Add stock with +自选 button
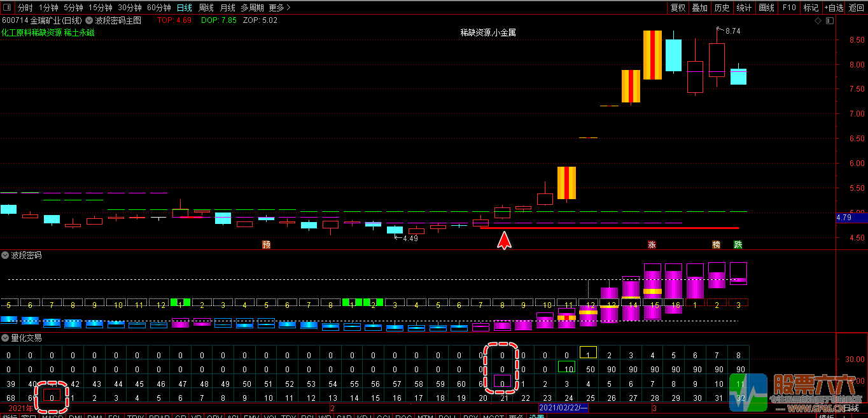Viewport: 868px width, 418px height. [x=833, y=8]
